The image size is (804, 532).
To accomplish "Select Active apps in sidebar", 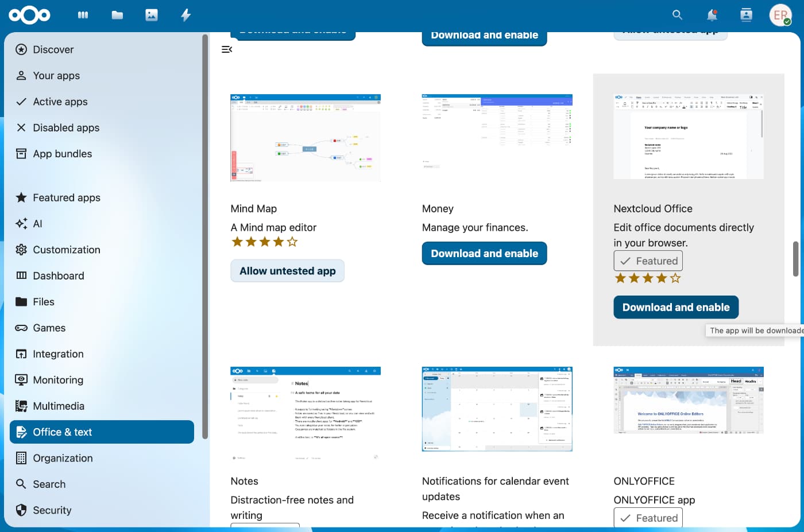I will click(x=60, y=102).
